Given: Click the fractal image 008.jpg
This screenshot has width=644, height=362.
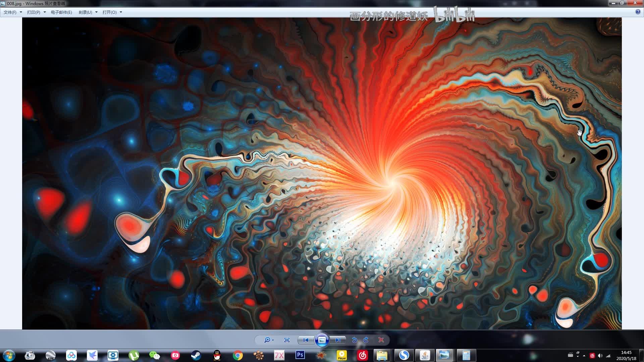Looking at the screenshot, I should 322,173.
